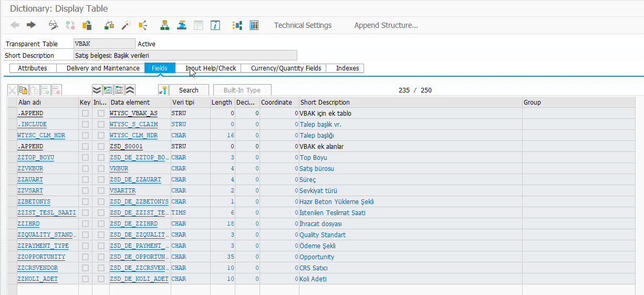Screen dimensions: 644x295
Task: Click the Technical Settings button
Action: (303, 25)
